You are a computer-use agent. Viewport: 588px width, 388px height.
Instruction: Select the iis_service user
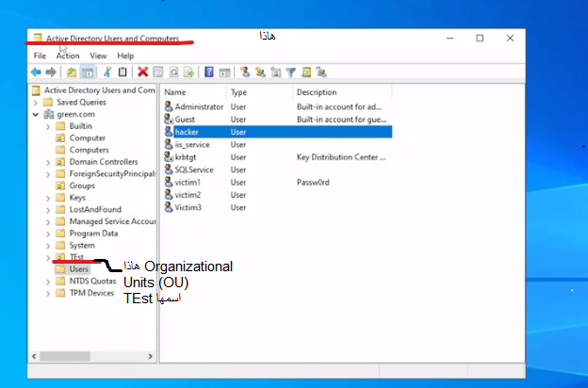[x=277, y=145]
